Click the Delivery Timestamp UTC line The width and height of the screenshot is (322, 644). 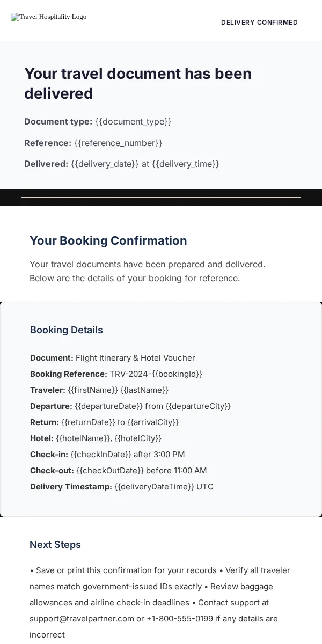pos(122,487)
